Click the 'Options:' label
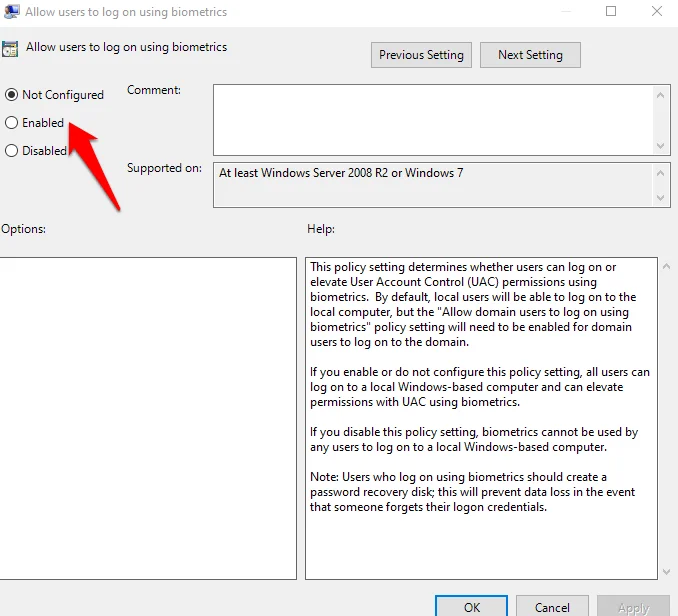The width and height of the screenshot is (678, 616). [23, 229]
